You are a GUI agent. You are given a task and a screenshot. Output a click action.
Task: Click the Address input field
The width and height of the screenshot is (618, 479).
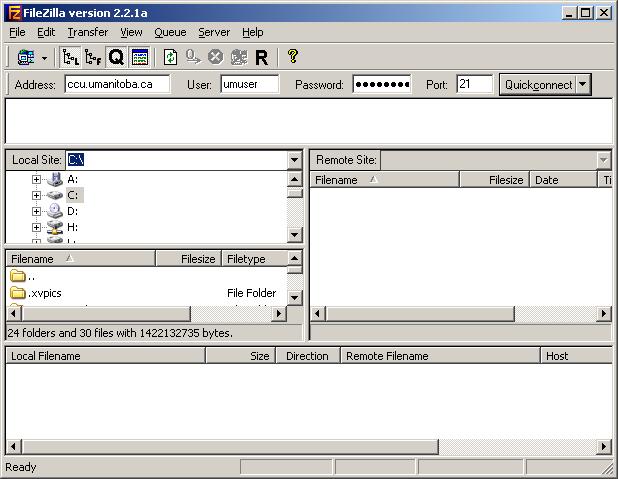(117, 84)
